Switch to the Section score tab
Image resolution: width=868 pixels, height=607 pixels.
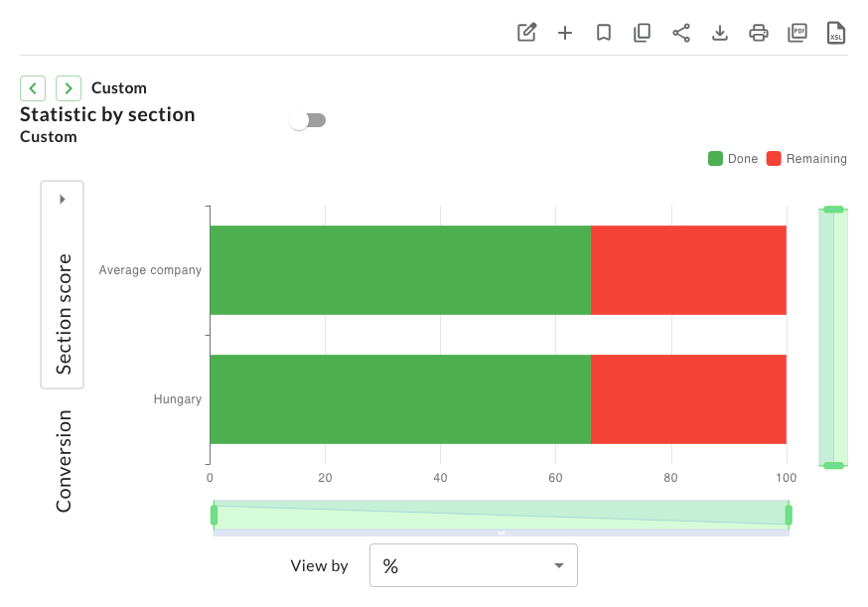click(x=64, y=313)
